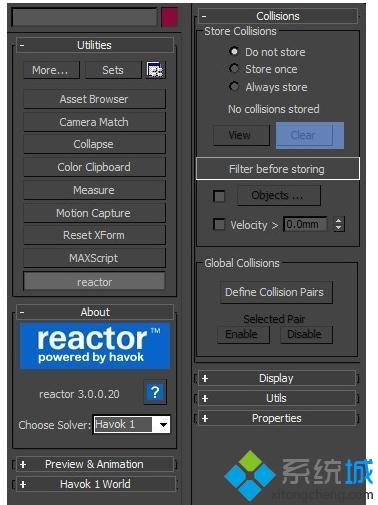Click the Filter before storing button
This screenshot has width=378, height=505.
[x=277, y=169]
